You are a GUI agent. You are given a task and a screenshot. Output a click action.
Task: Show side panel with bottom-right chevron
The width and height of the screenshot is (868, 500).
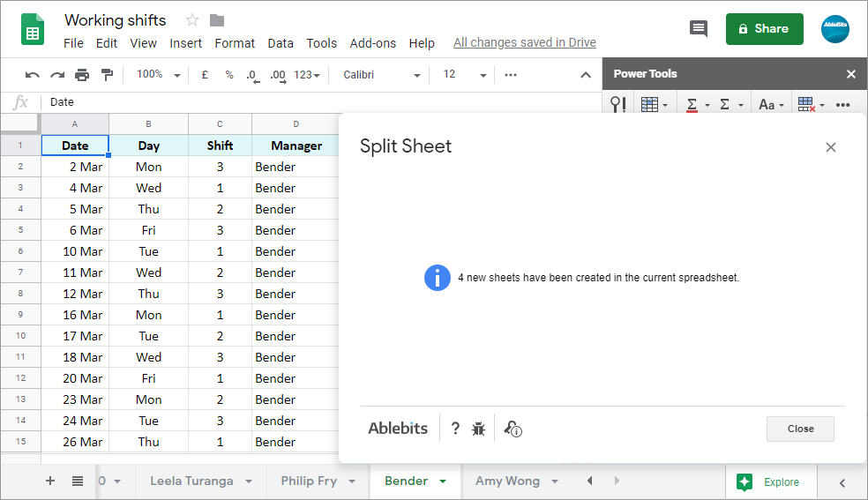tap(842, 483)
